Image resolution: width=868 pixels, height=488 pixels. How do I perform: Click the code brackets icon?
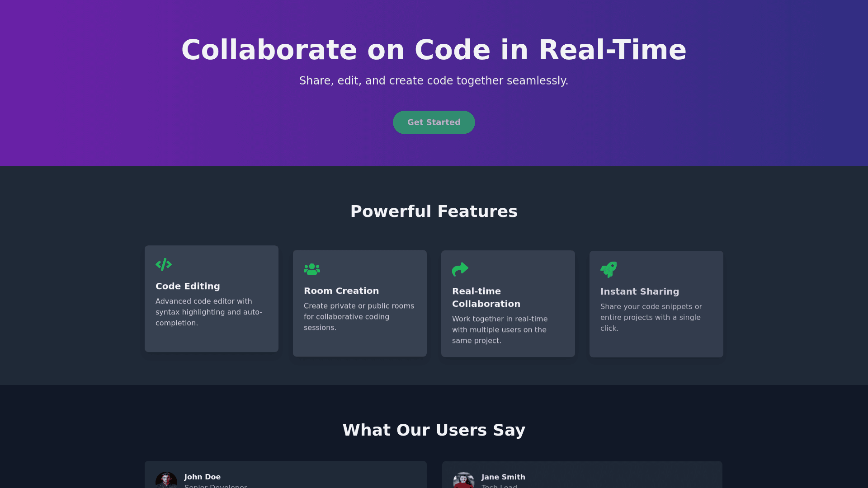click(164, 264)
